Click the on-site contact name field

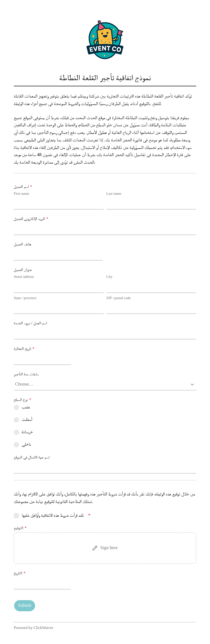point(105,467)
